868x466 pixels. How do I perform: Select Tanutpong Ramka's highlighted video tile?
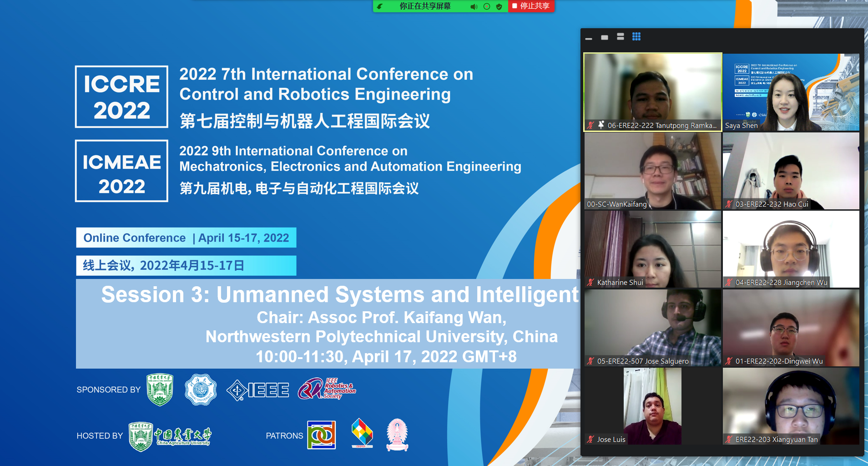point(653,92)
